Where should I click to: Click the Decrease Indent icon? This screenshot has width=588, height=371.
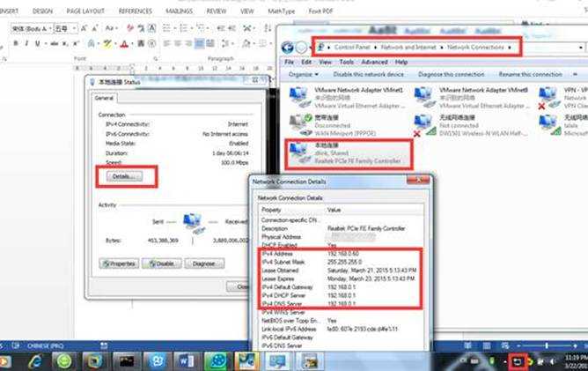click(221, 28)
